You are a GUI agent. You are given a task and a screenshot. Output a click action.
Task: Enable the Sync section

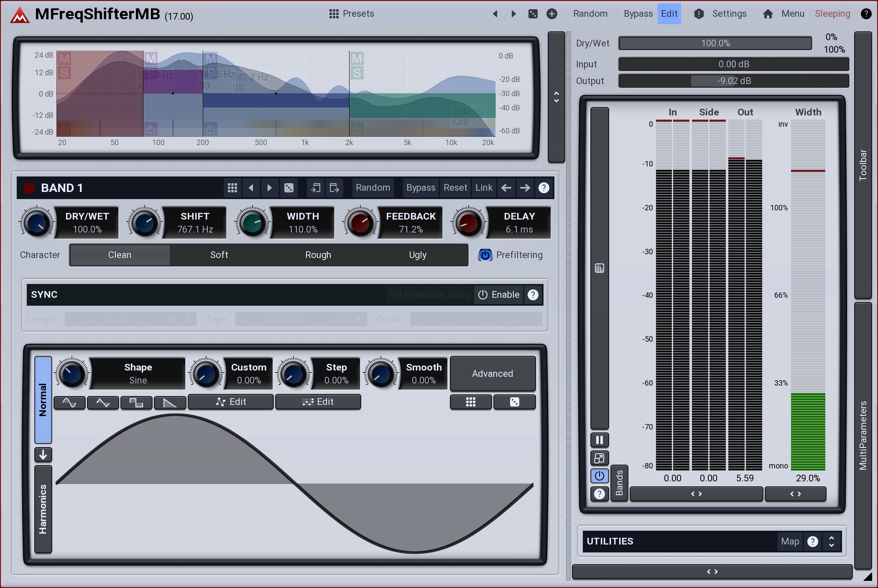pyautogui.click(x=499, y=294)
